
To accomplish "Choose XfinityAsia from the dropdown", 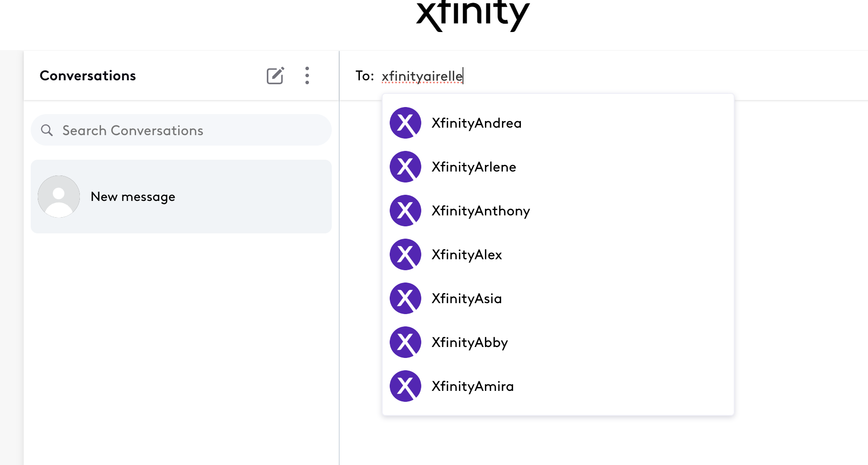I will coord(558,298).
